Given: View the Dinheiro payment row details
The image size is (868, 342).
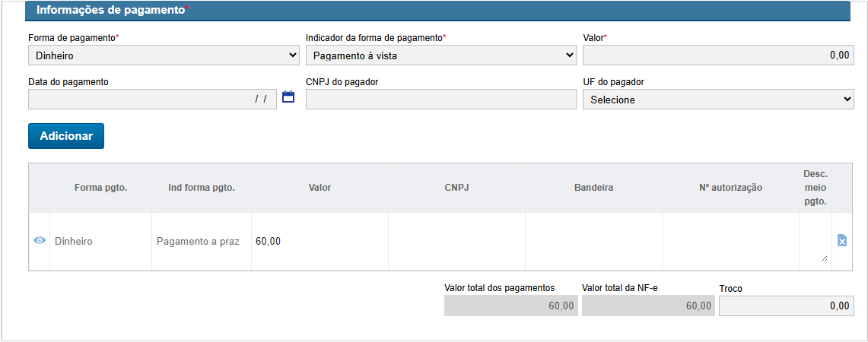Looking at the screenshot, I should (40, 241).
